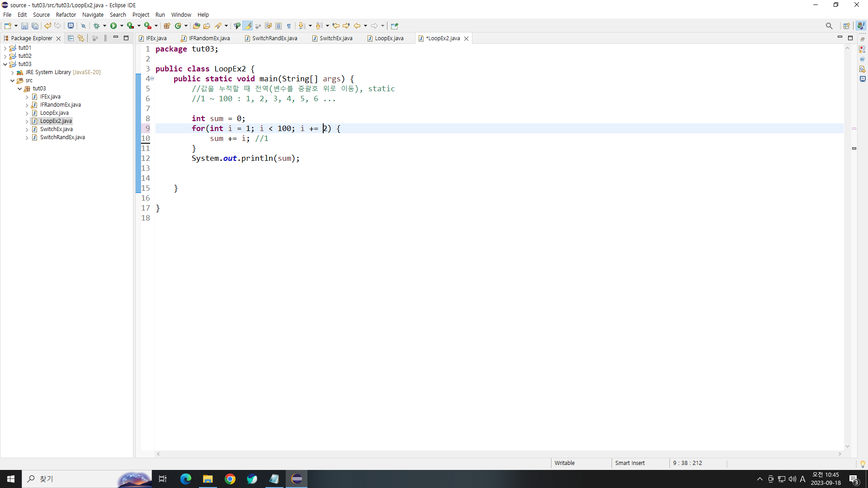This screenshot has height=488, width=868.
Task: Click the Debug bug icon
Action: tap(96, 26)
